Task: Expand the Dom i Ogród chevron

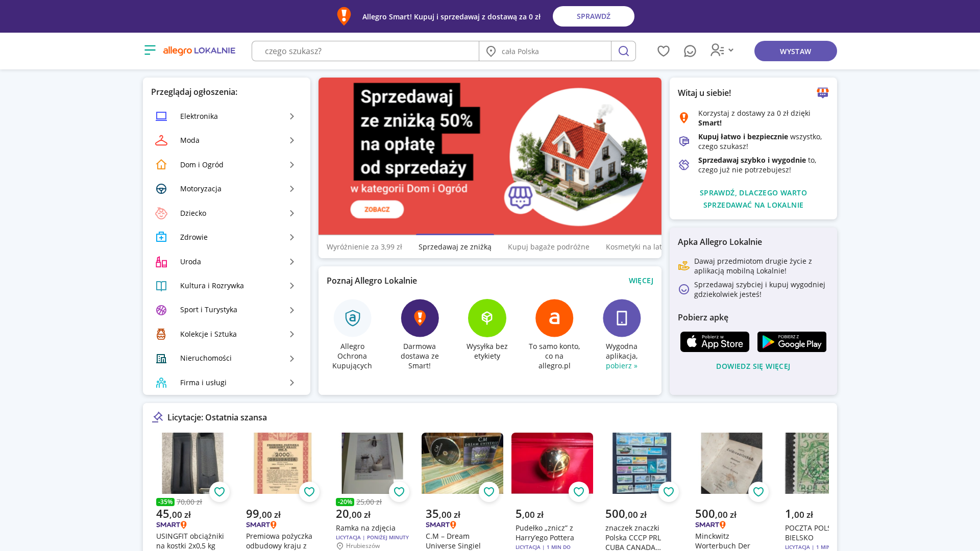Action: coord(292,165)
